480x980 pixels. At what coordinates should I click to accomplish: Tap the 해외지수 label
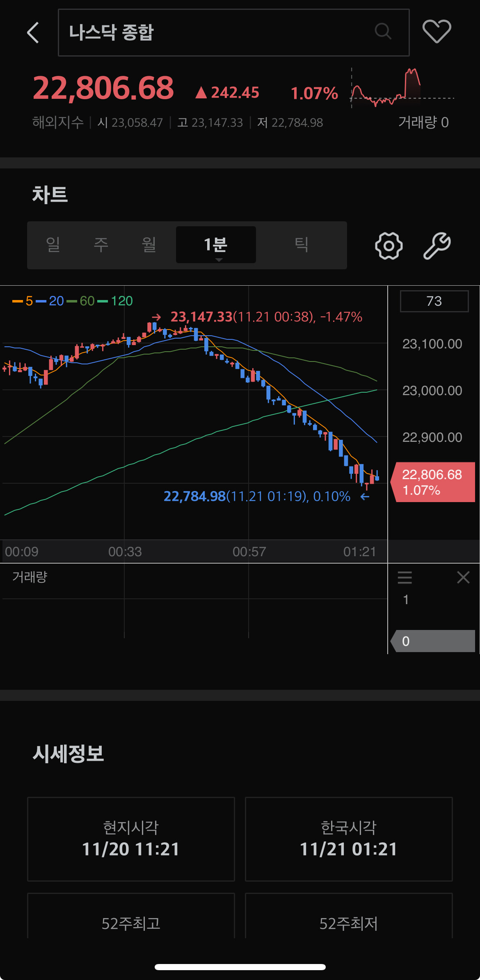click(x=58, y=122)
